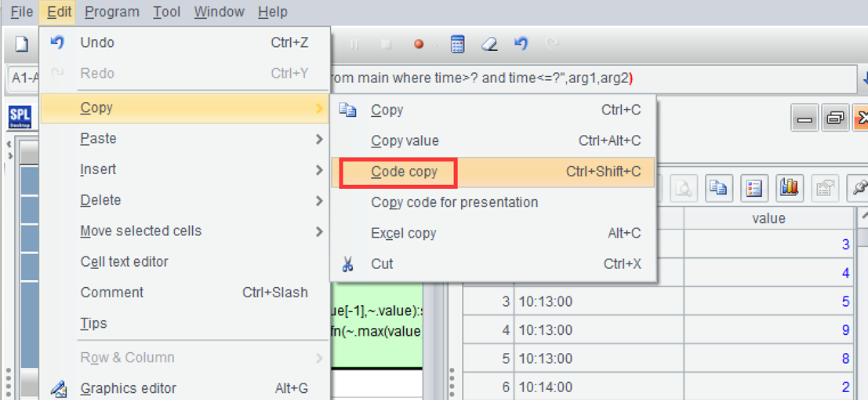
Task: Click the blue undo arrow in toolbar
Action: click(x=521, y=45)
